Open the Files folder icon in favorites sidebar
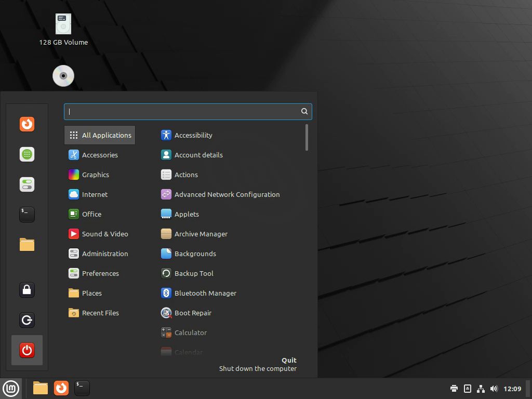The image size is (532, 399). point(27,244)
